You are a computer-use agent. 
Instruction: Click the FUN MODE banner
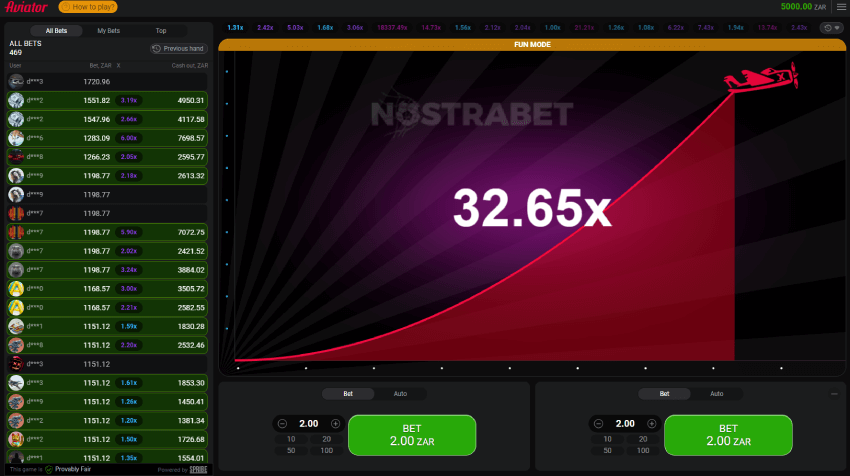point(532,45)
